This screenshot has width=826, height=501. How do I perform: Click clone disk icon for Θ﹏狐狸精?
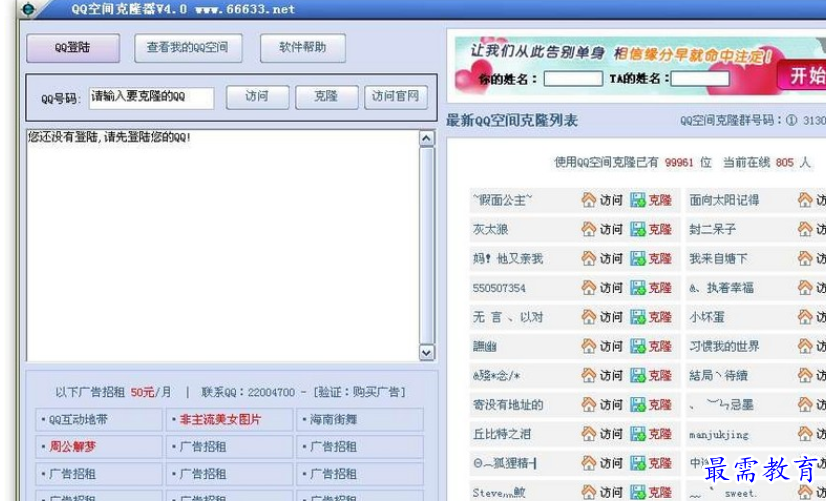[638, 463]
